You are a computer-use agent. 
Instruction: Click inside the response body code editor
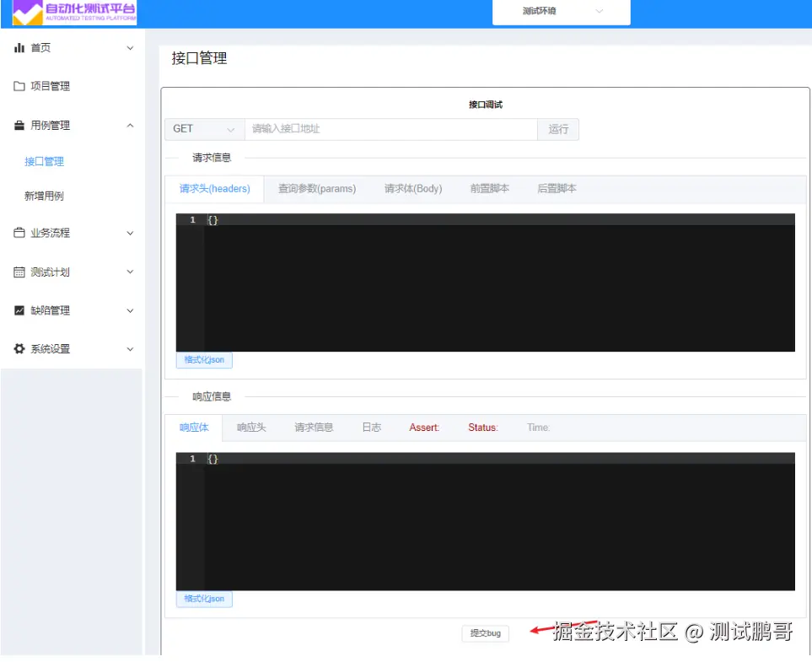tap(485, 522)
